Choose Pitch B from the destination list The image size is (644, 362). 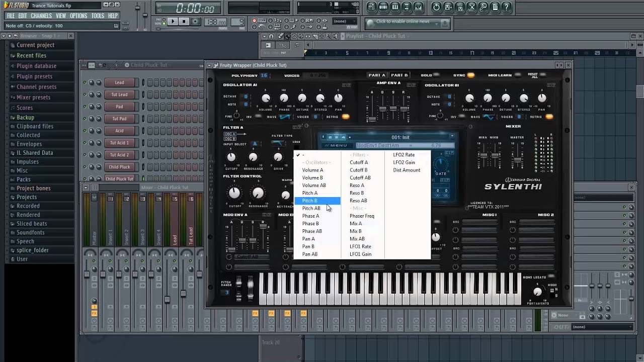click(x=317, y=201)
